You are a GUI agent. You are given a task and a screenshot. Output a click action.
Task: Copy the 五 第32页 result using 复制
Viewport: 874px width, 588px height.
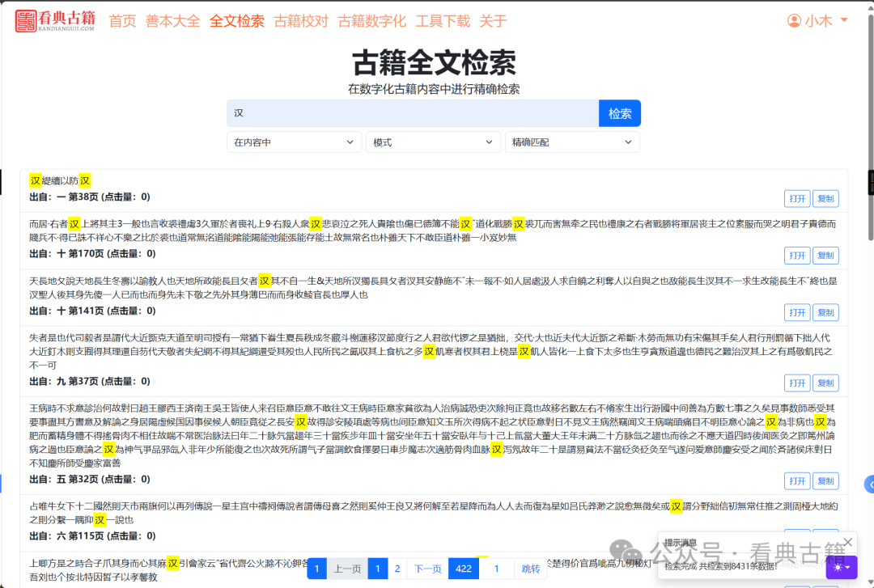825,480
